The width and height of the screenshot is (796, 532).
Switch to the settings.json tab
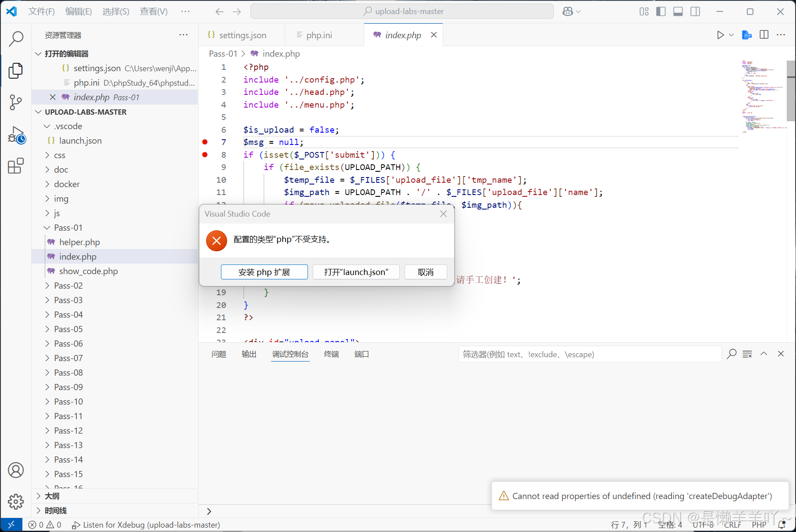coord(242,35)
